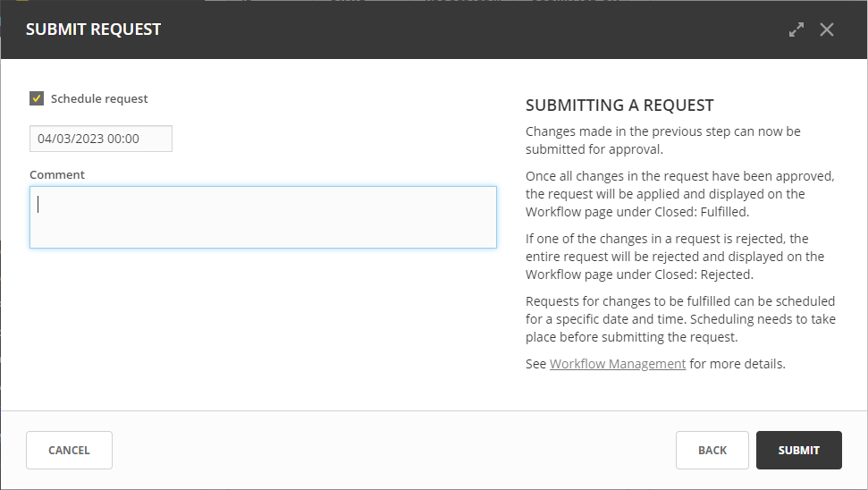Click the Comment field label
Screen dimensions: 868x490
coord(57,174)
